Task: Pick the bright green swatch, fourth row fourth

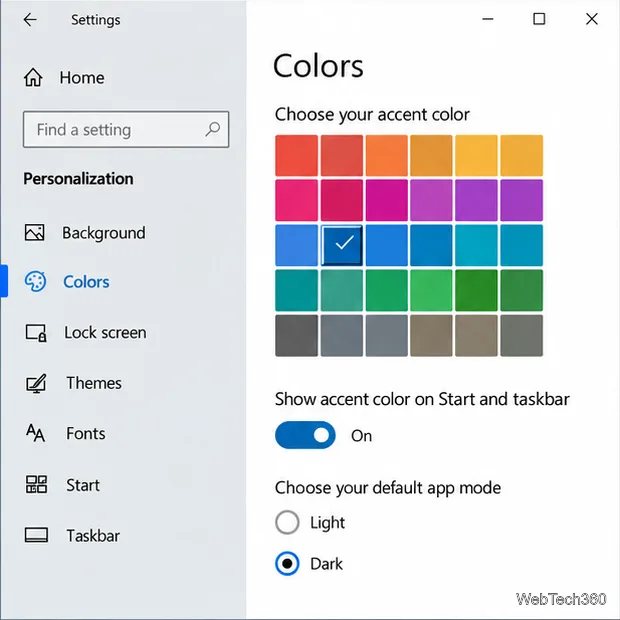Action: click(431, 290)
